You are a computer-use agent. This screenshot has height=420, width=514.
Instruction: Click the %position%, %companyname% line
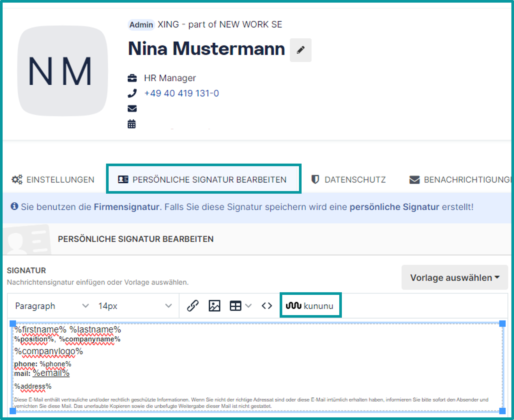pos(67,339)
